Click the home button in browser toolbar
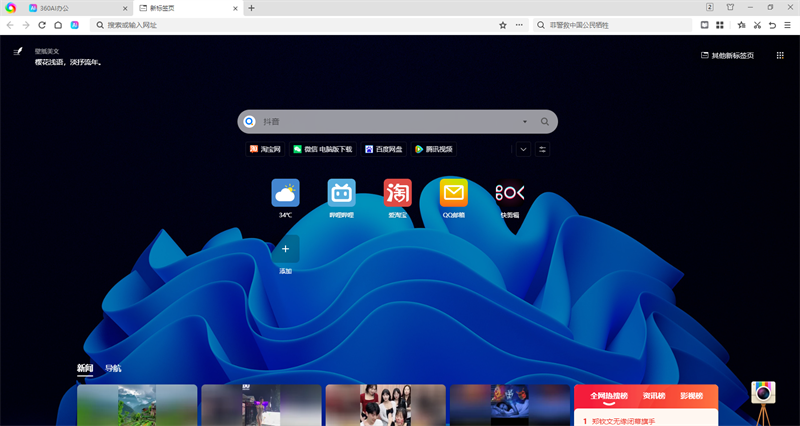The width and height of the screenshot is (800, 426). 58,25
